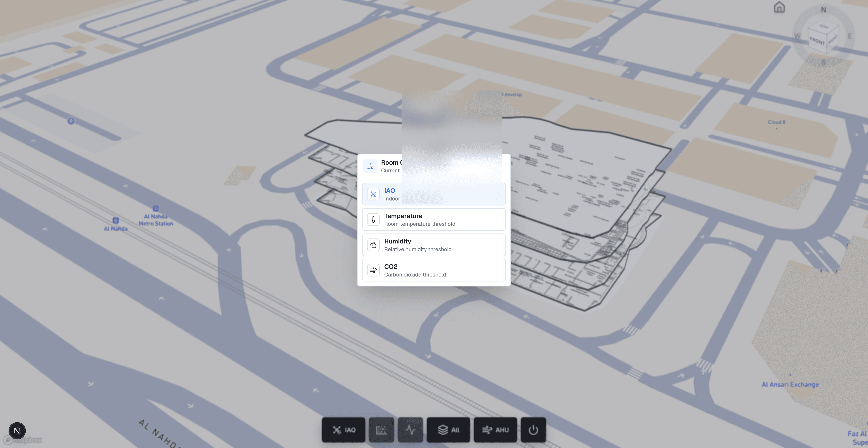This screenshot has height=448, width=868.
Task: Click the Mapbox logo link
Action: [23, 440]
